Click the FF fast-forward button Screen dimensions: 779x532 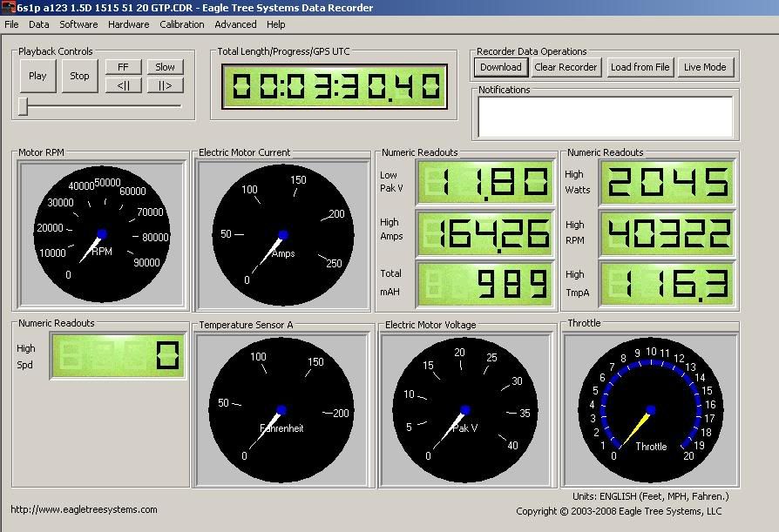pos(123,67)
